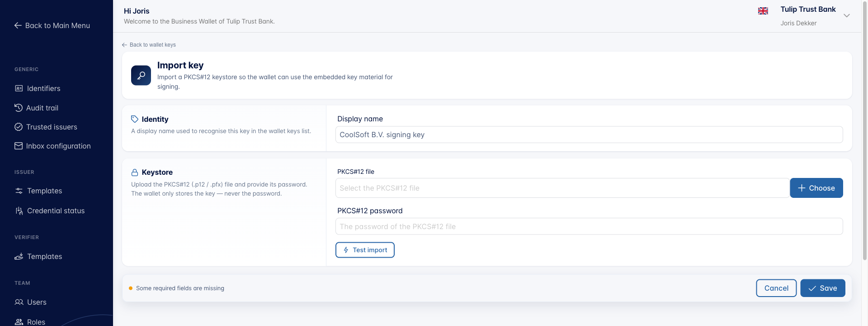868x326 pixels.
Task: Click Back to wallet keys link
Action: click(149, 45)
